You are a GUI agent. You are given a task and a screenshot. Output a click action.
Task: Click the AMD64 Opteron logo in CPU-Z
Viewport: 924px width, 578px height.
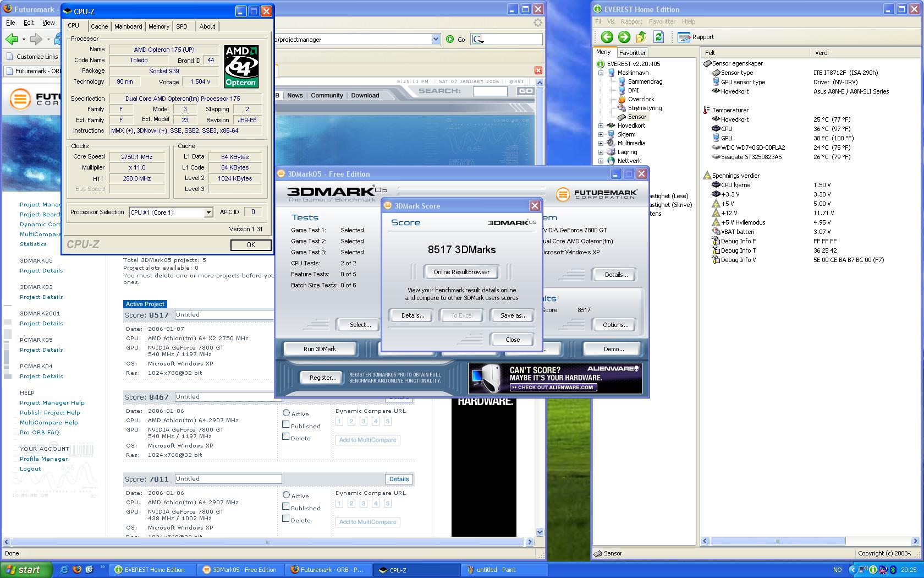(x=241, y=66)
